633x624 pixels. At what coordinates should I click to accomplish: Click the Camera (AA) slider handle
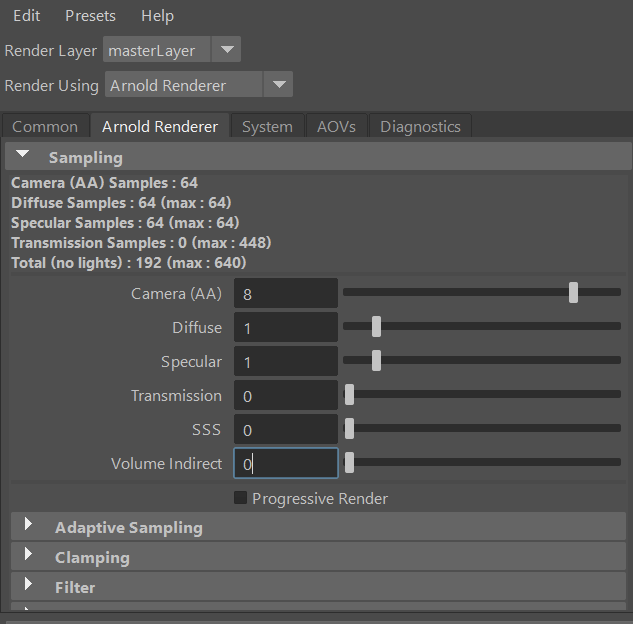[x=573, y=292]
